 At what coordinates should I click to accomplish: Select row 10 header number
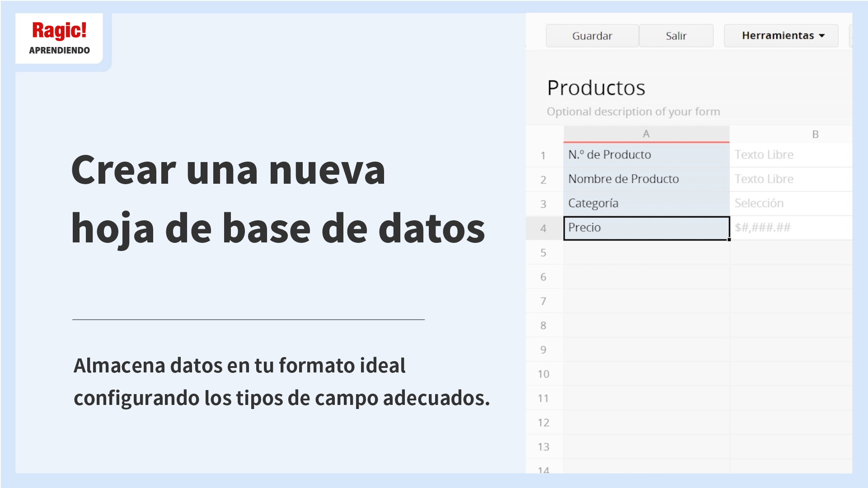543,374
